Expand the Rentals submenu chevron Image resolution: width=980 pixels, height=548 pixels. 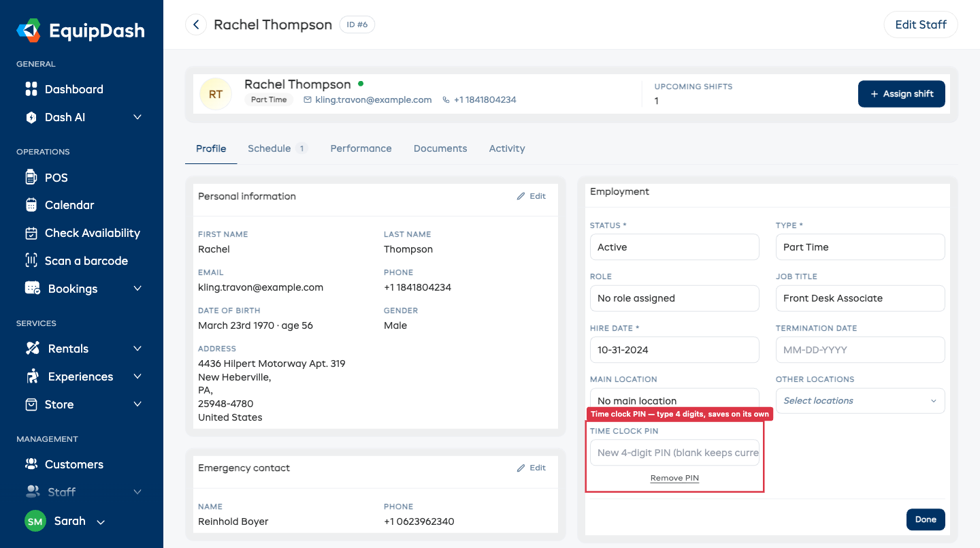(x=137, y=349)
